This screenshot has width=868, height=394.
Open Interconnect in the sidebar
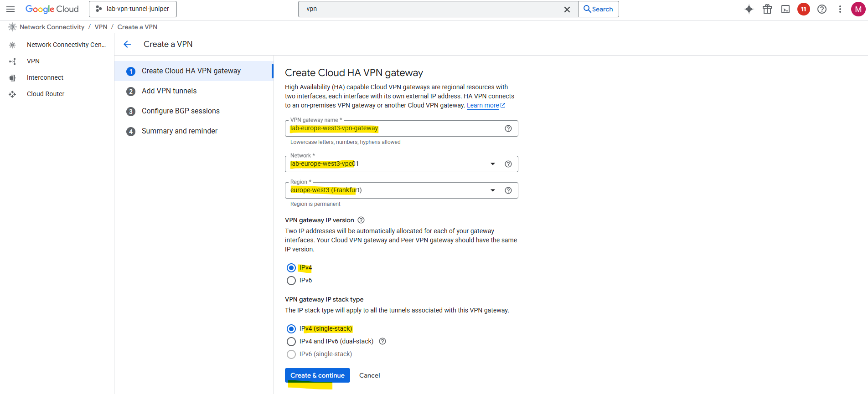(45, 77)
